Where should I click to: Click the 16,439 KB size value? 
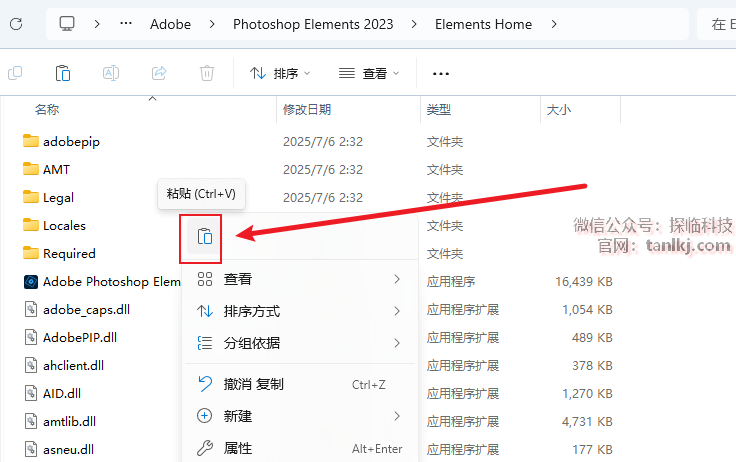pyautogui.click(x=584, y=281)
